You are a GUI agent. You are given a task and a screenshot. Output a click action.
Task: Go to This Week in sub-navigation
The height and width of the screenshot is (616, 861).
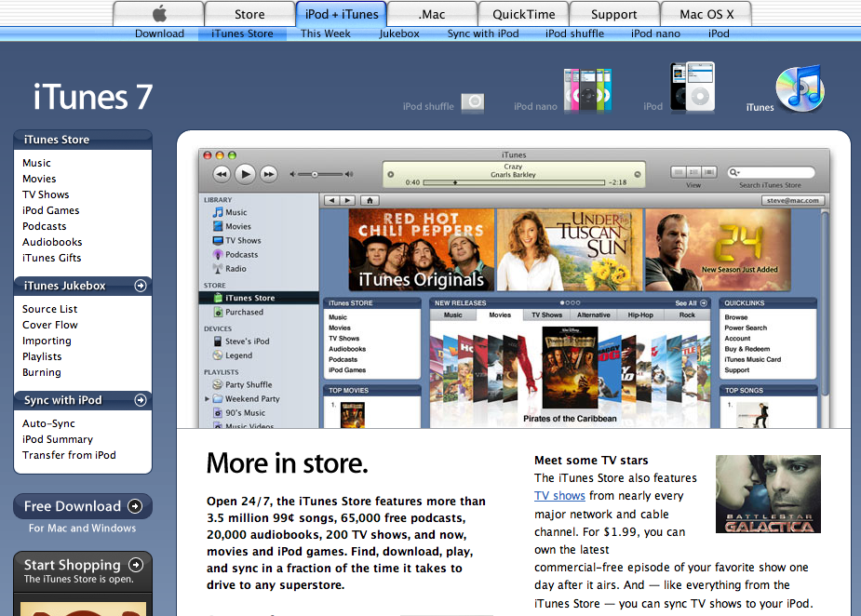point(325,33)
